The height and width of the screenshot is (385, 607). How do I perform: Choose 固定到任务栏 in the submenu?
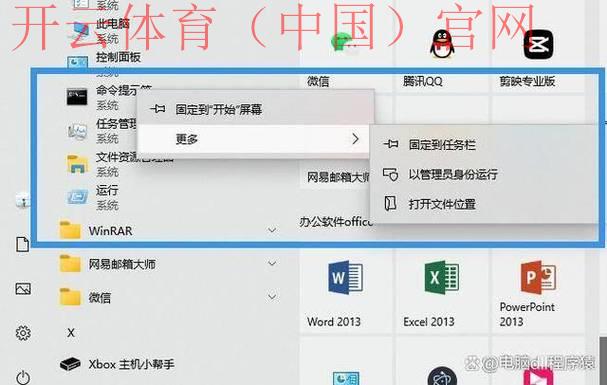click(484, 145)
